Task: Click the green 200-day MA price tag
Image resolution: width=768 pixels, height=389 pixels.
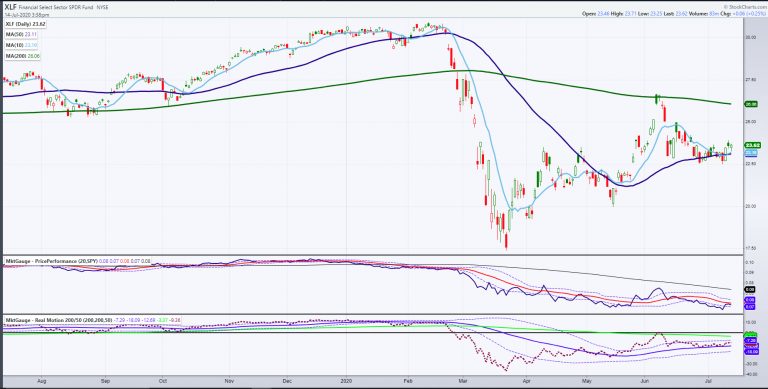Action: point(751,104)
